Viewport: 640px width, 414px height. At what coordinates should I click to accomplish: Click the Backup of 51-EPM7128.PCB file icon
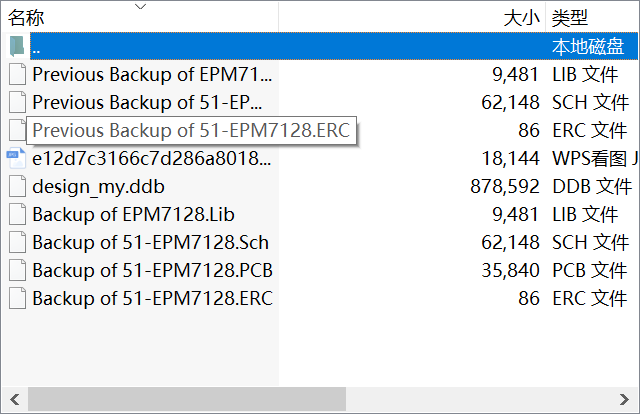(17, 270)
